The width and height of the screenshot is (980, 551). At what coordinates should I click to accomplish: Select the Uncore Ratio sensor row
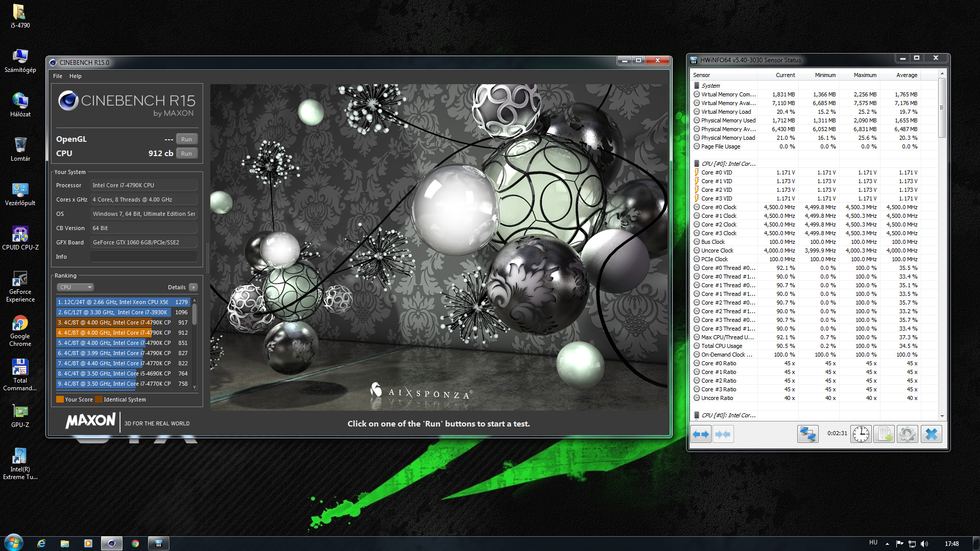(x=814, y=398)
